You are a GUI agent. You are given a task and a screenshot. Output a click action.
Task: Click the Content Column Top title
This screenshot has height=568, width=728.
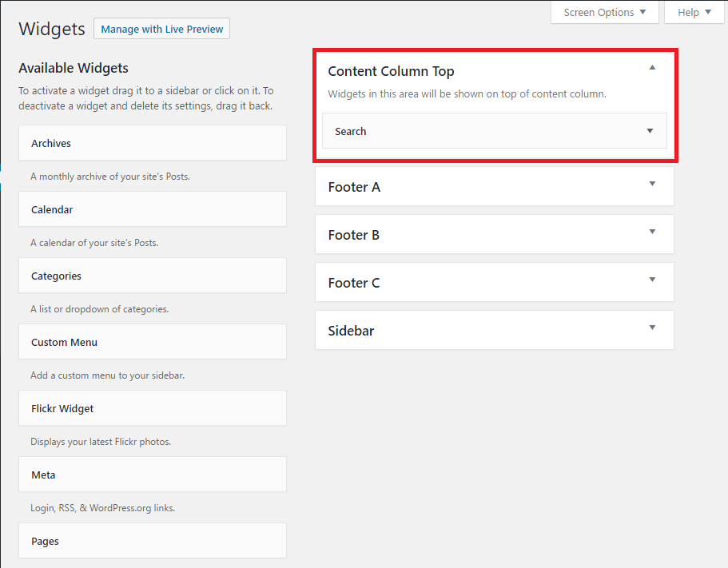click(391, 70)
